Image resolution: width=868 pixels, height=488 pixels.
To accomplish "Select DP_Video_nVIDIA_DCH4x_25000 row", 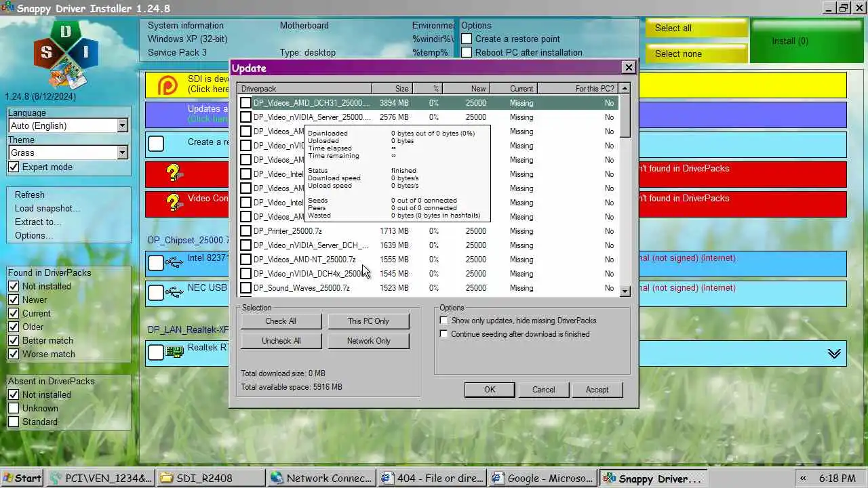I will point(428,274).
